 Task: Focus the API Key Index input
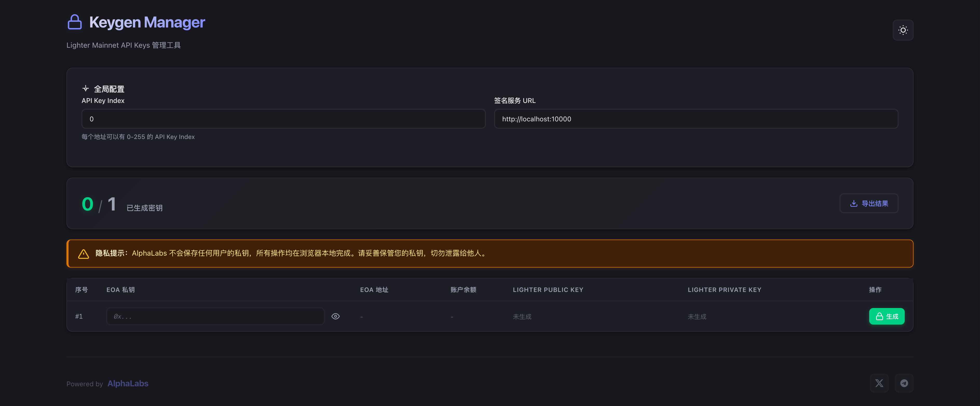point(283,119)
